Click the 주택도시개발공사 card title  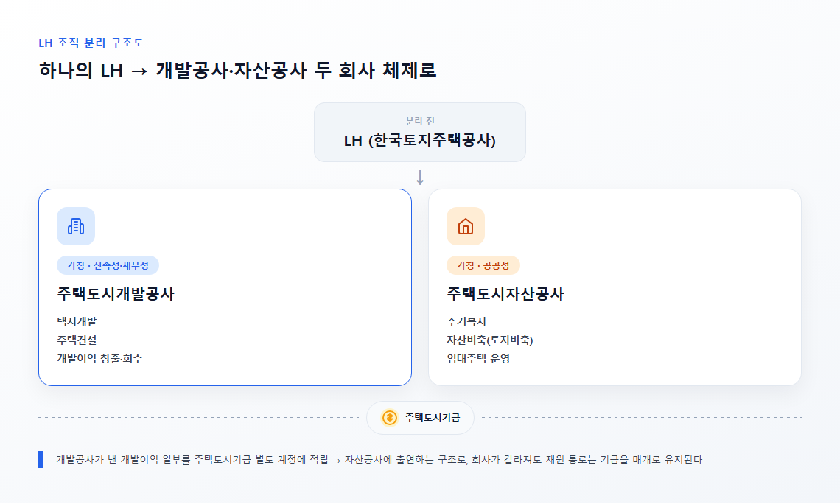[x=116, y=294]
